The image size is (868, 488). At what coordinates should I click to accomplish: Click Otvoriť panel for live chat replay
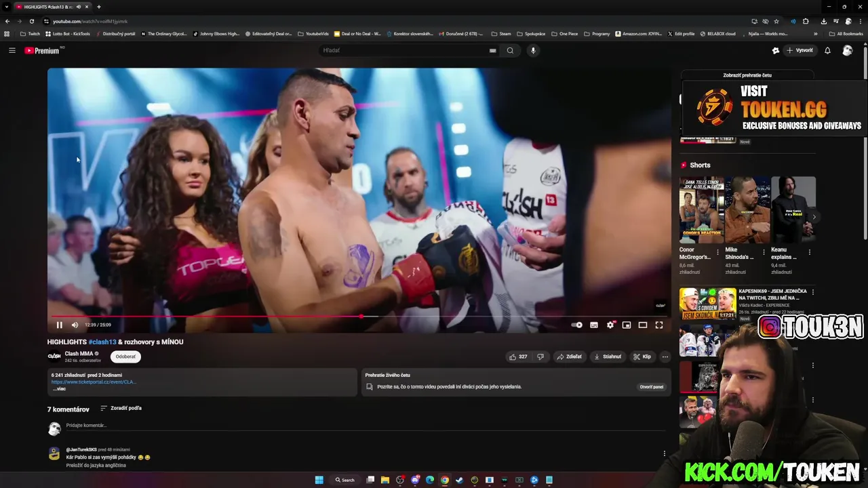651,387
